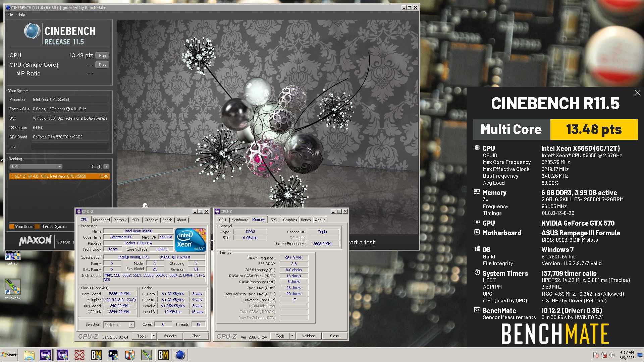Click Tools button in right CPU-Z window
The width and height of the screenshot is (644, 362).
point(280,336)
